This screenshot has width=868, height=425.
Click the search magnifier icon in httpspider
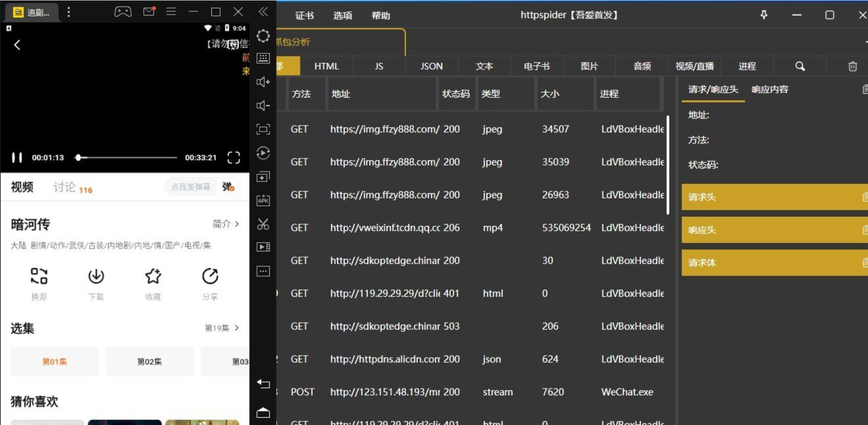(800, 66)
